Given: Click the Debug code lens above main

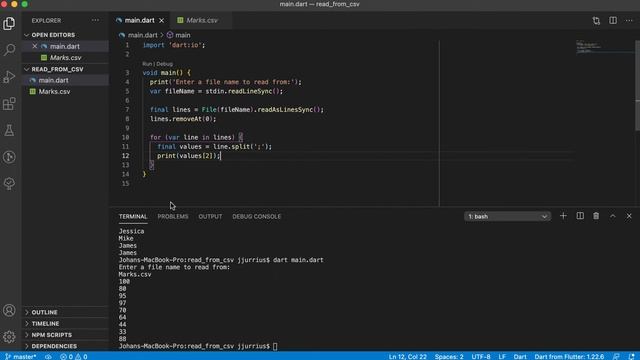Looking at the screenshot, I should pyautogui.click(x=164, y=64).
